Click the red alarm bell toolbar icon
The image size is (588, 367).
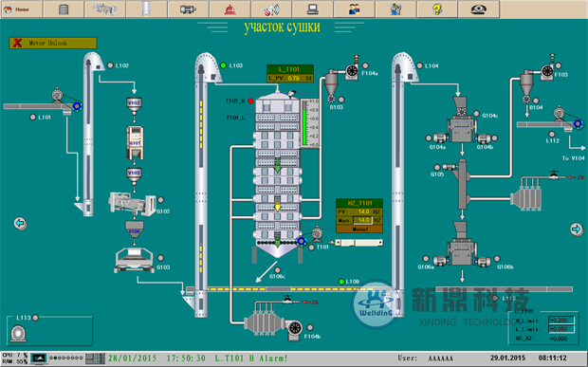[230, 9]
